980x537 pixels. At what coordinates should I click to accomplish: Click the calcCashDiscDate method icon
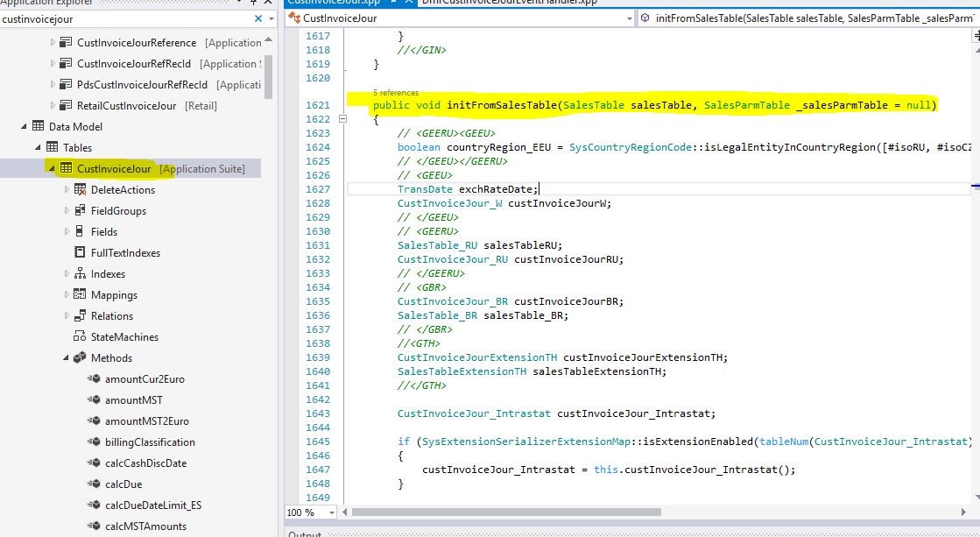(x=94, y=463)
